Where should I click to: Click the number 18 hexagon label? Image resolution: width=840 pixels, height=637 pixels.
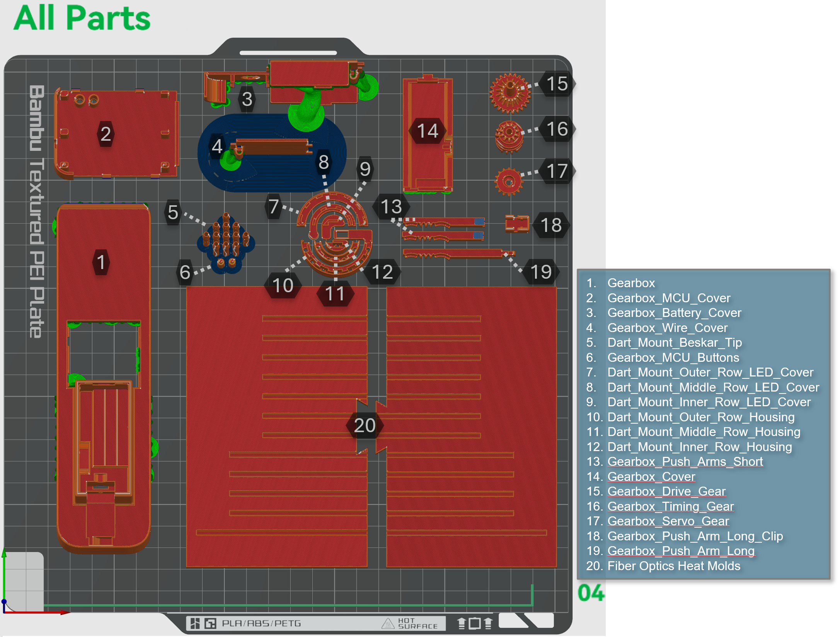click(551, 225)
